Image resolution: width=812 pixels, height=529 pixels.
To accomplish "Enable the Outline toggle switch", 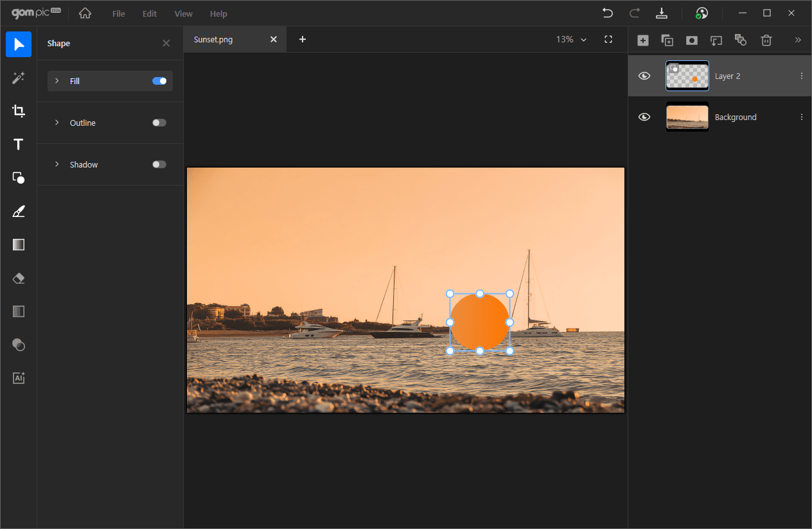I will point(159,123).
